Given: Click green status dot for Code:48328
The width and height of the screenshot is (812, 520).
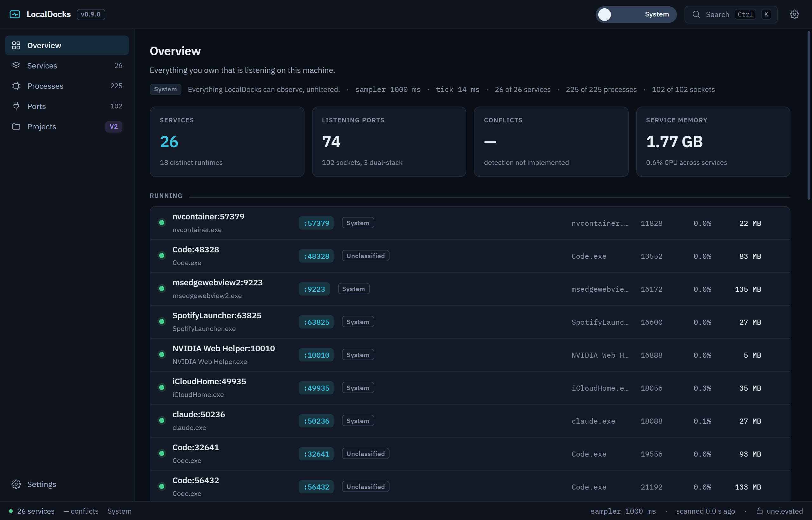Looking at the screenshot, I should coord(162,256).
